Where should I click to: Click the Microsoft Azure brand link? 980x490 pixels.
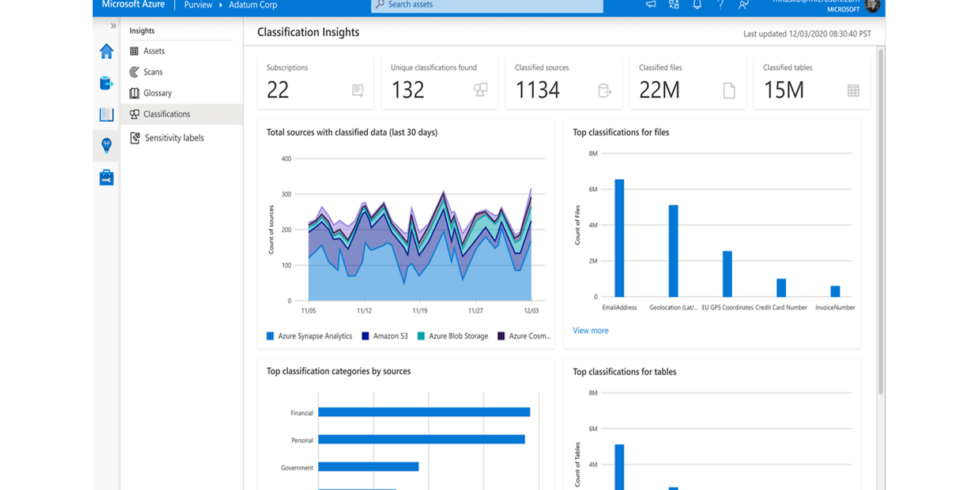point(133,5)
